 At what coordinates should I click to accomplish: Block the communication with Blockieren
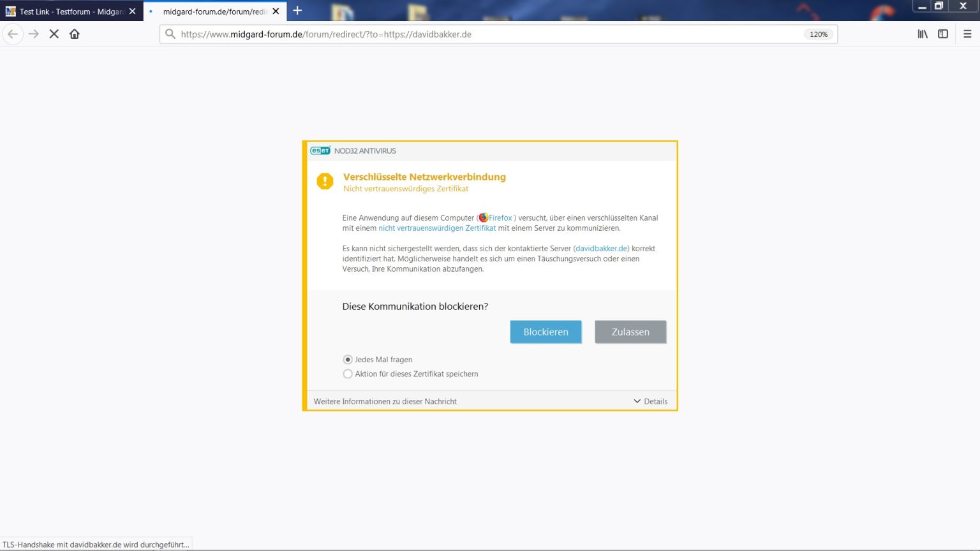point(546,332)
